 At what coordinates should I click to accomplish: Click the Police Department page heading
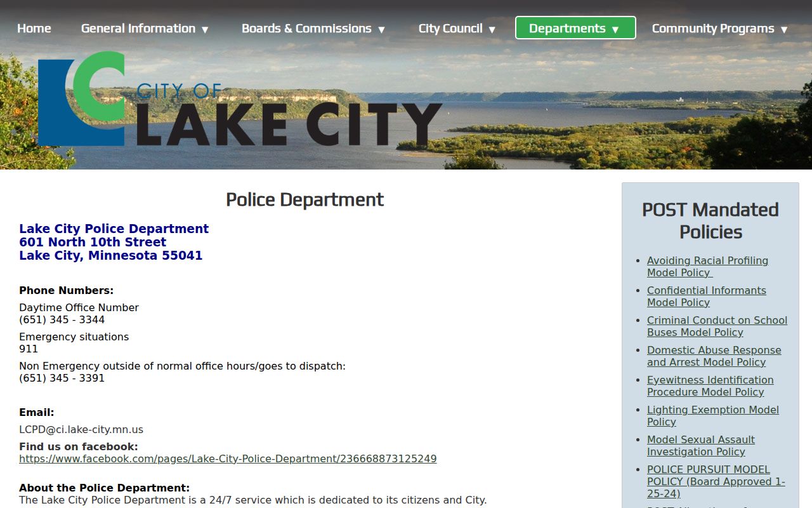coord(304,199)
